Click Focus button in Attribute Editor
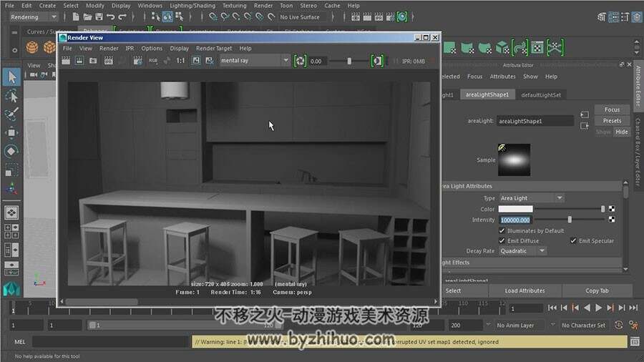 coord(612,109)
